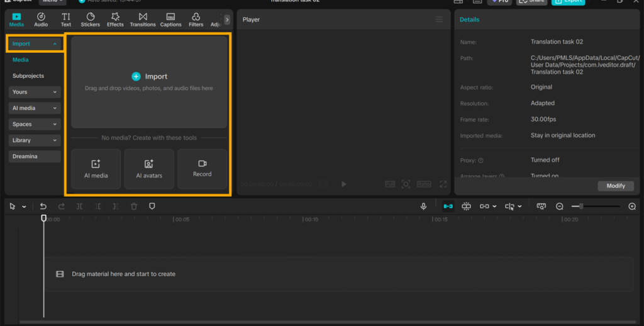Switch to the Audio tab
This screenshot has width=644, height=326.
click(41, 20)
